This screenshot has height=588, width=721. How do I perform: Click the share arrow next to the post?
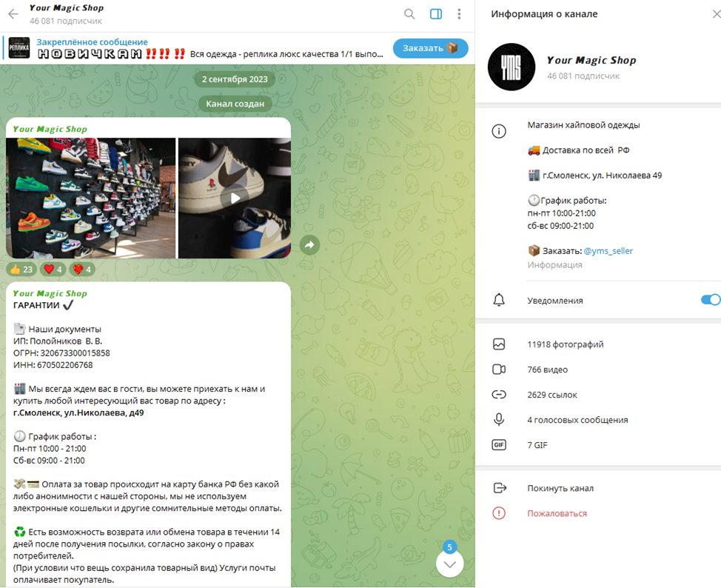point(309,245)
